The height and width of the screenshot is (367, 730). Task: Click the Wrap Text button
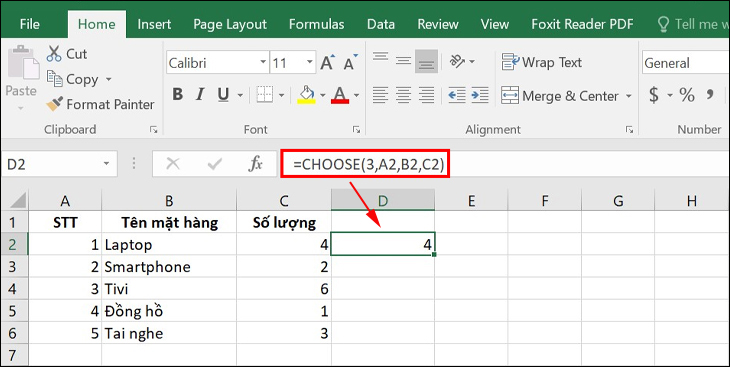[x=541, y=62]
